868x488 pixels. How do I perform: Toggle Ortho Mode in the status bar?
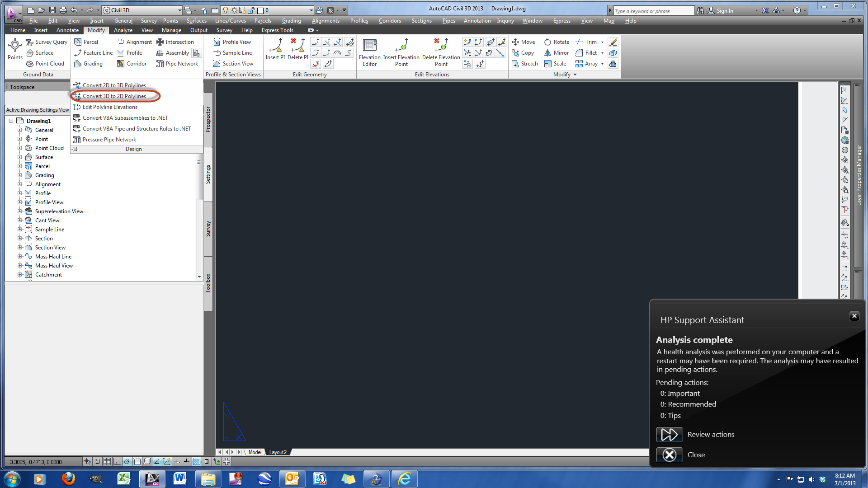tap(117, 461)
